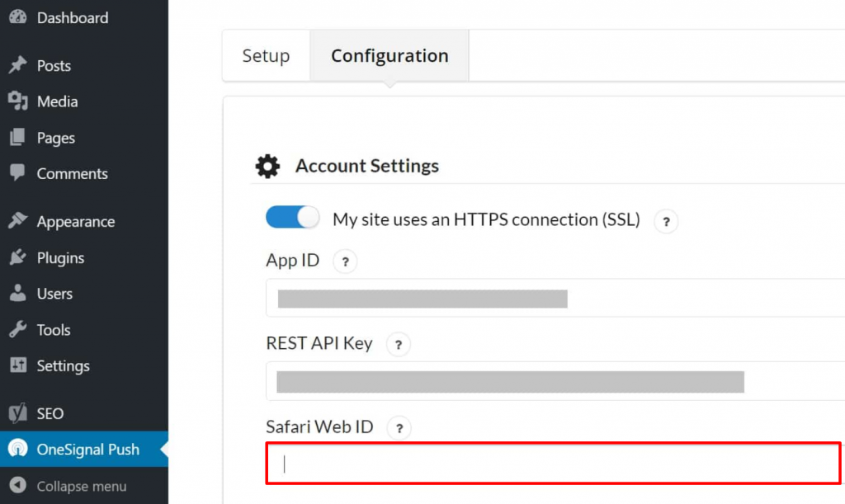Screen dimensions: 845x504
Task: Click the Users person icon
Action: (18, 293)
